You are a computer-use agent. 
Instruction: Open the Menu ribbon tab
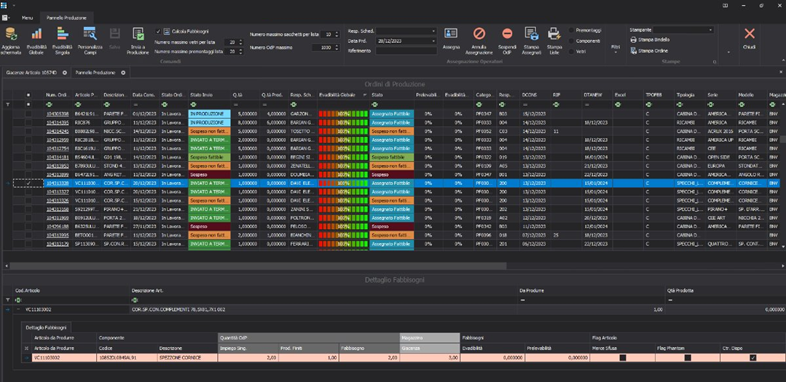click(x=27, y=17)
